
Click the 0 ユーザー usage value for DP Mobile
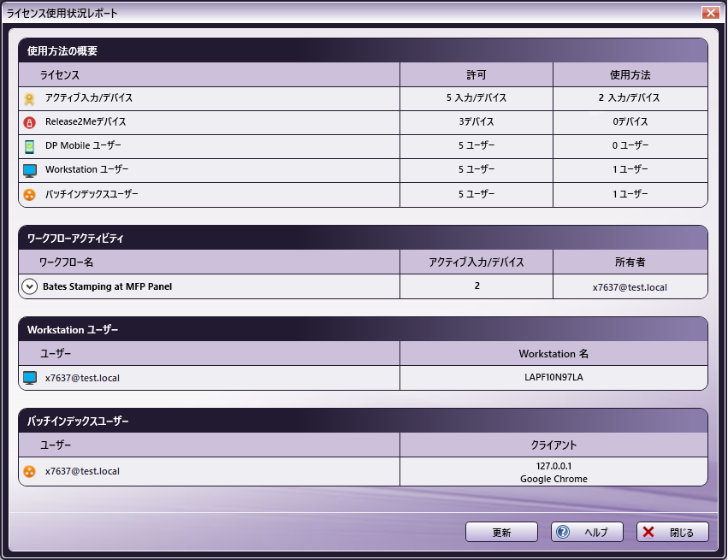630,145
